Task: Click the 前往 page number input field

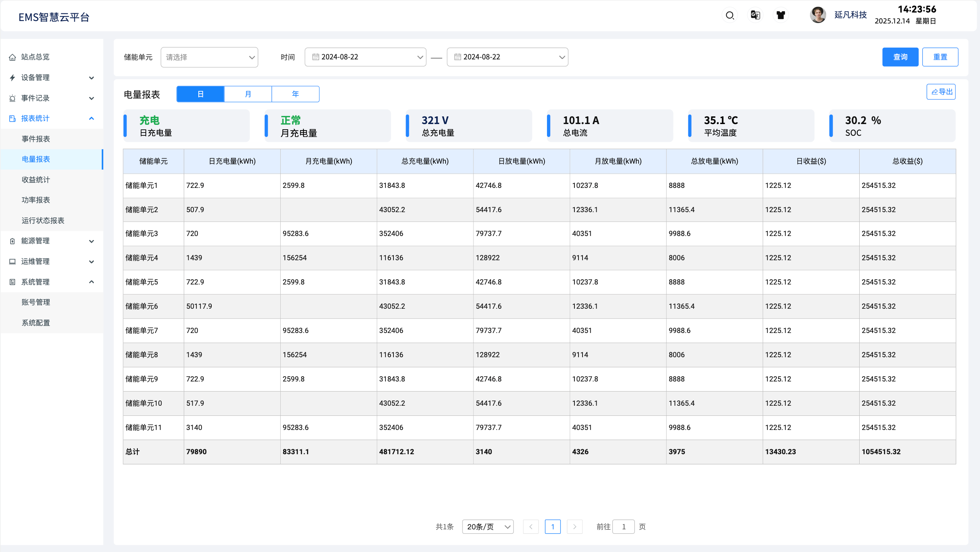Action: click(623, 527)
